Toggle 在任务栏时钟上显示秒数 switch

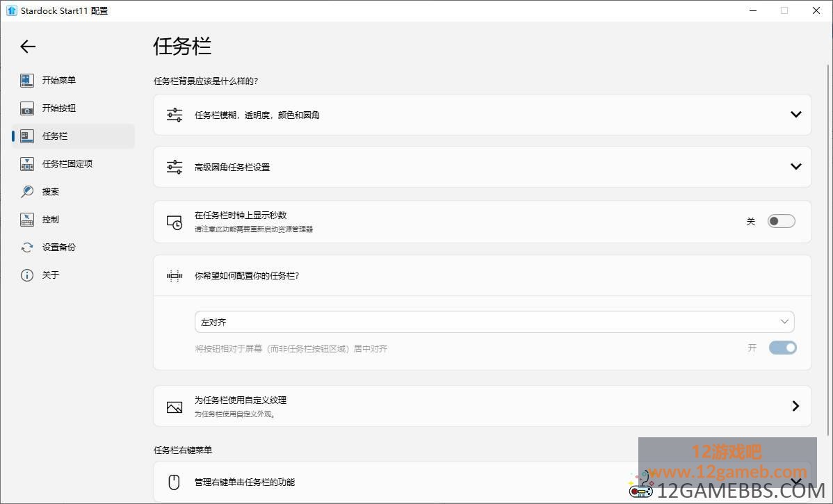pos(782,222)
